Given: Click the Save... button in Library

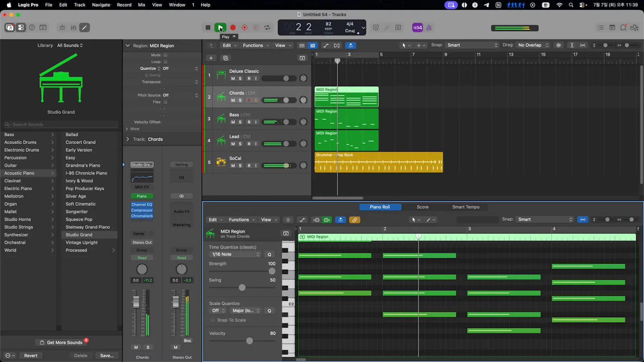Looking at the screenshot, I should (107, 356).
